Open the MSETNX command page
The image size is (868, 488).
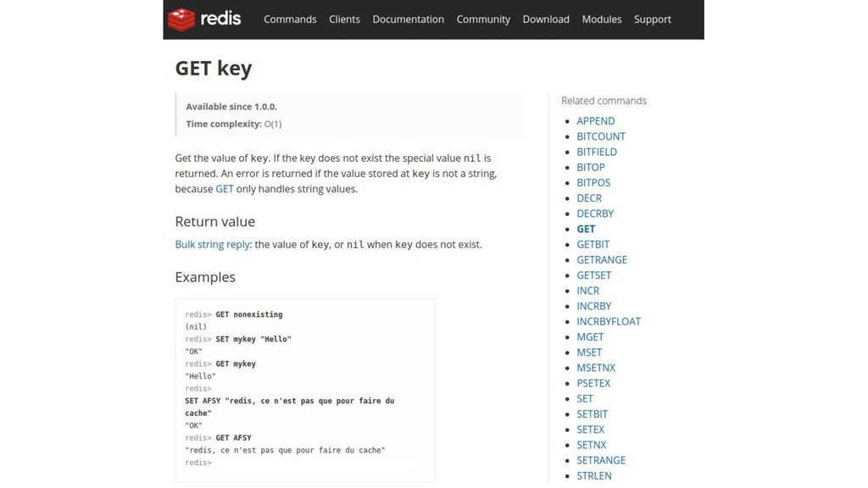pyautogui.click(x=596, y=368)
